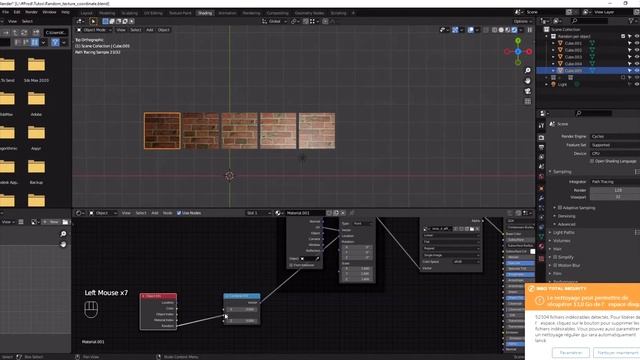The width and height of the screenshot is (640, 360).
Task: Open the Texture properties tab icon
Action: tap(541, 258)
